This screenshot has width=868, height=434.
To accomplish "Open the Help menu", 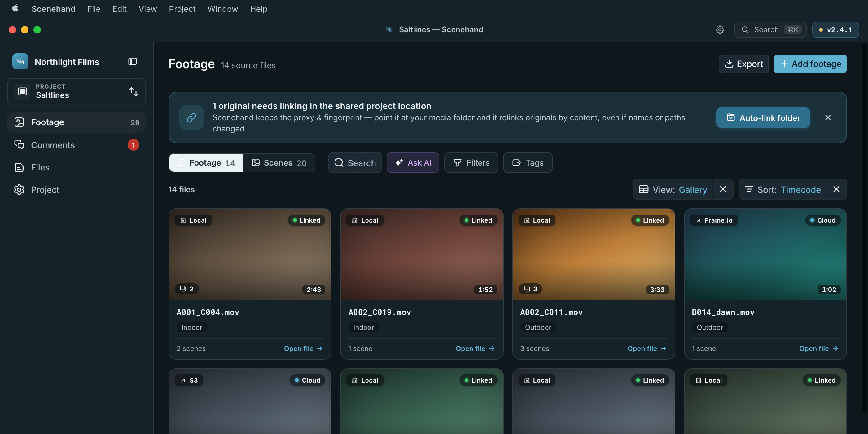I will [258, 9].
